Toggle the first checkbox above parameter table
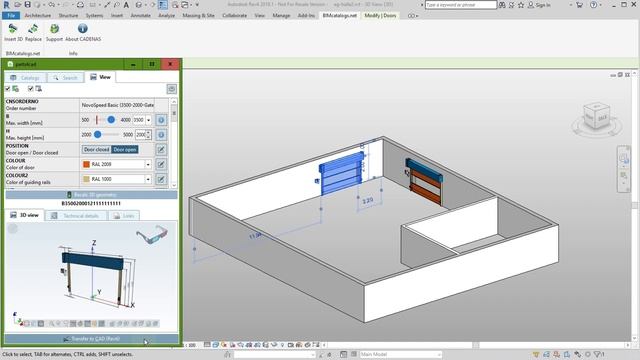 tap(8, 89)
